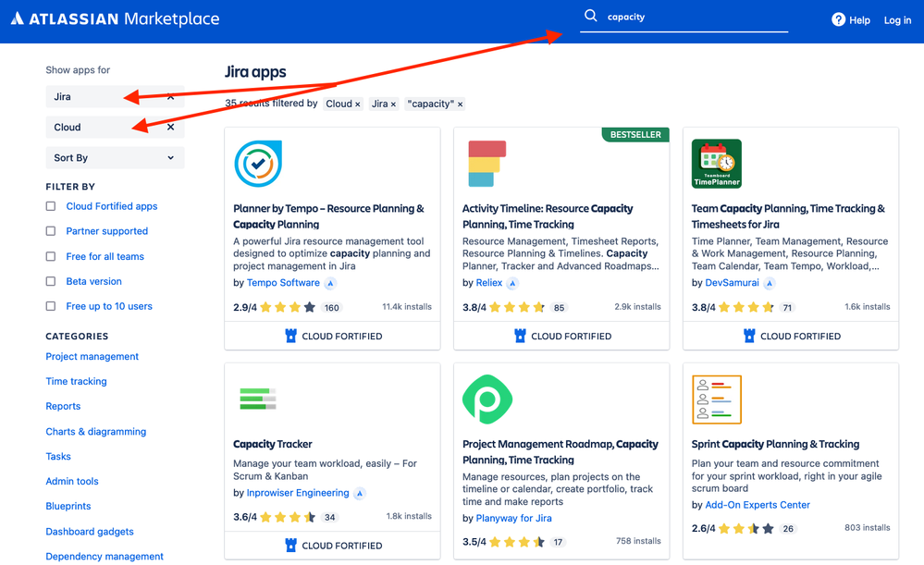The height and width of the screenshot is (565, 924).
Task: Select the Time tracking category
Action: 77,381
